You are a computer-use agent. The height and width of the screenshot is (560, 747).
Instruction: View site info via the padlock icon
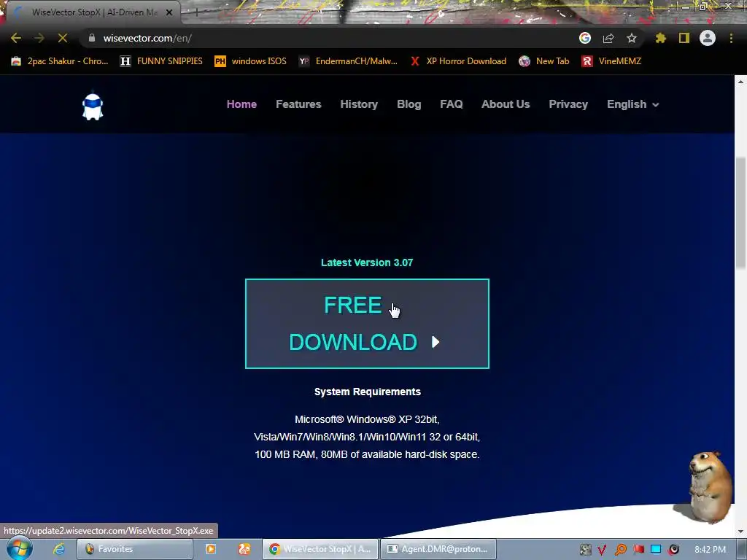click(92, 38)
